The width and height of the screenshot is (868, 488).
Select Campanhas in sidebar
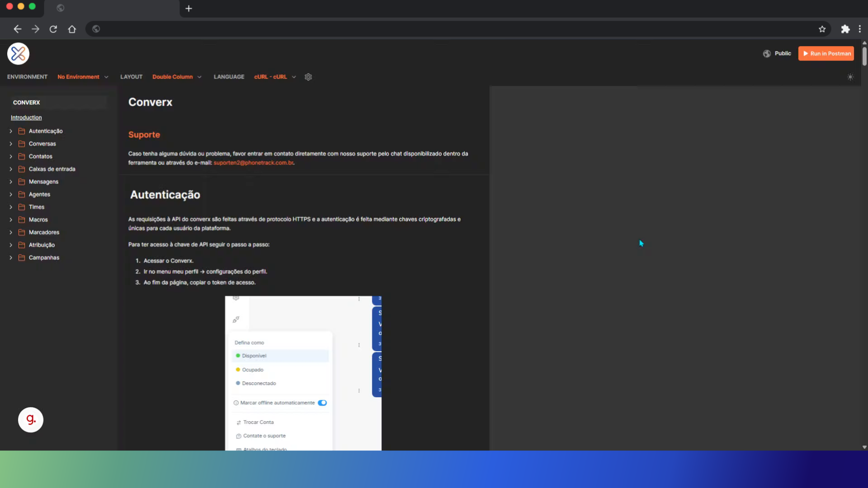point(44,258)
